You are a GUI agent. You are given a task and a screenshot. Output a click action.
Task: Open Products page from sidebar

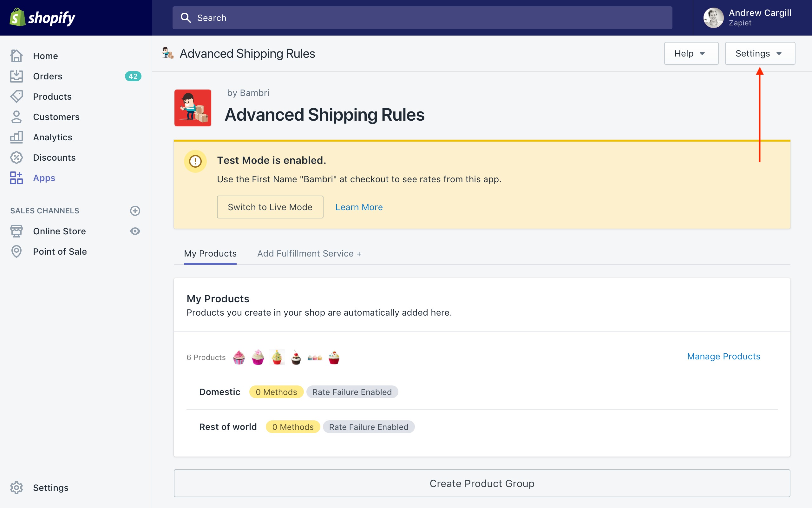[52, 97]
